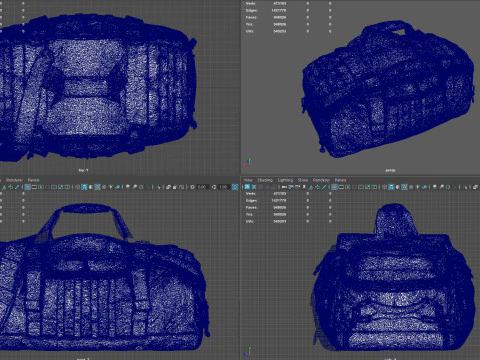This screenshot has height=360, width=480.
Task: Click Motion Blur icon in side view
Action: pos(441,187)
